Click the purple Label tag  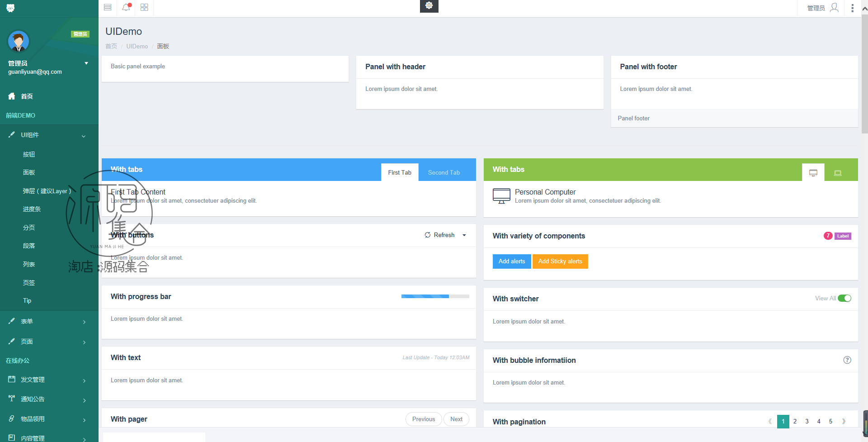point(843,236)
